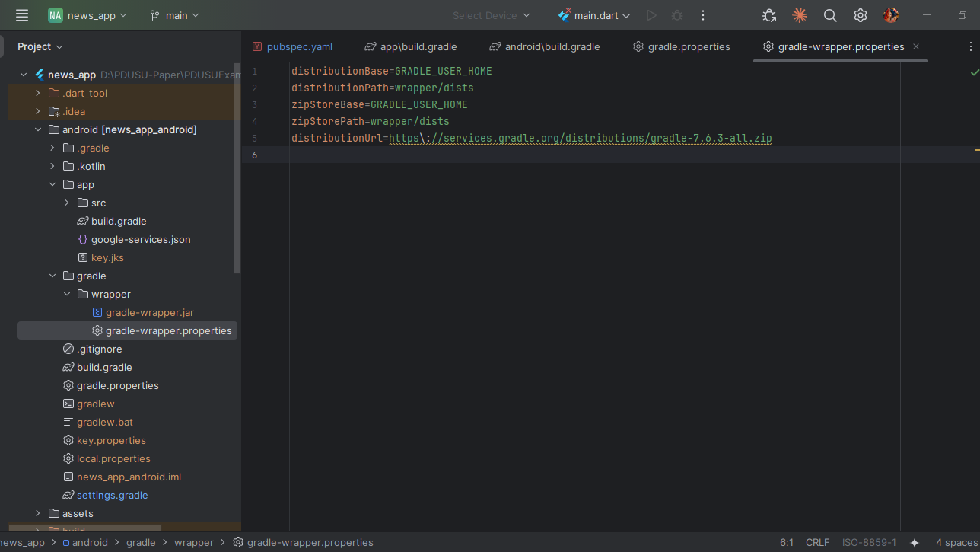The height and width of the screenshot is (552, 980).
Task: Open the 4 spaces indent setting
Action: pyautogui.click(x=956, y=543)
